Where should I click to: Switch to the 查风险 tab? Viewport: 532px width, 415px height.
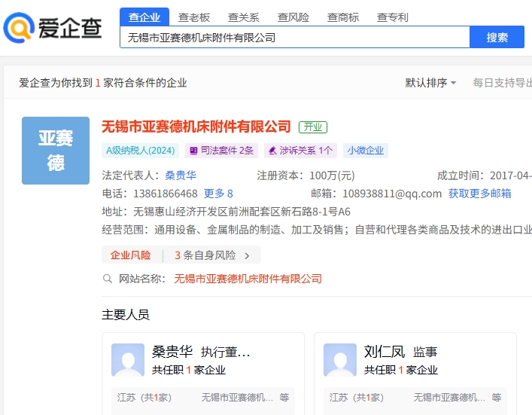[293, 17]
